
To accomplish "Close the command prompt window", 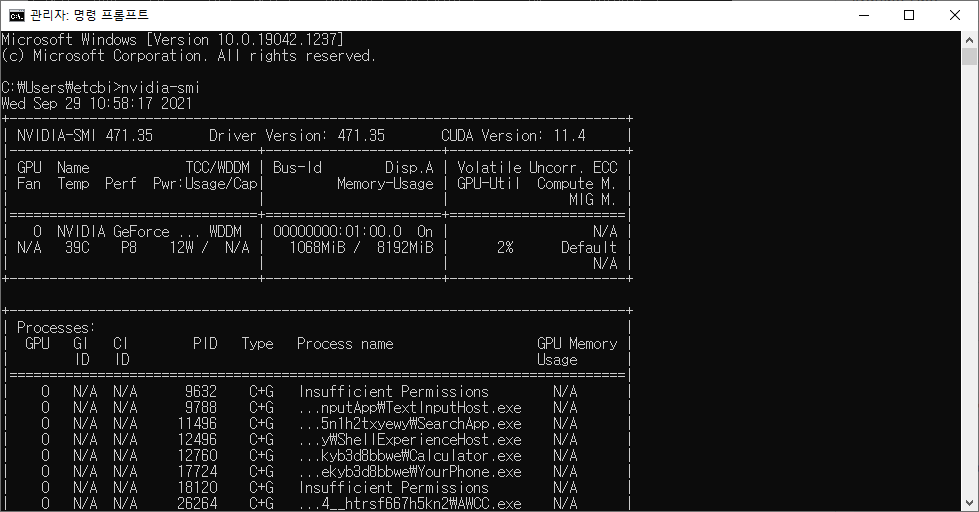I will click(955, 15).
